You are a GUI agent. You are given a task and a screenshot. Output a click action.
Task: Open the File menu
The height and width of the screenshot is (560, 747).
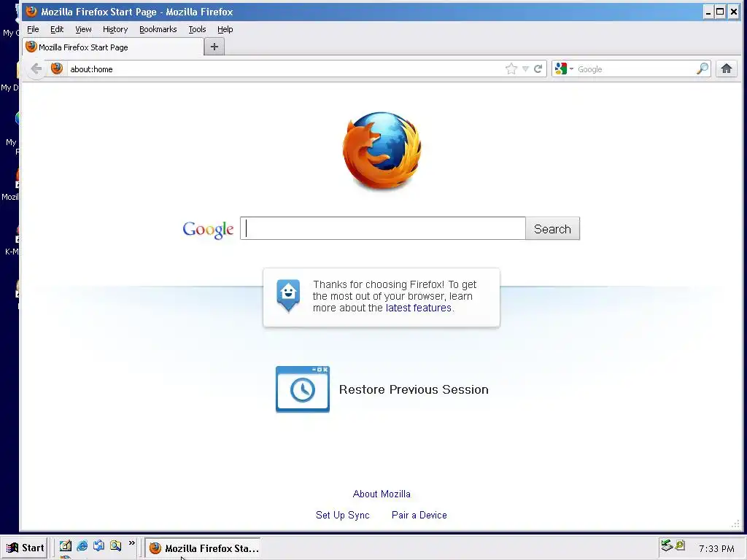click(x=33, y=29)
